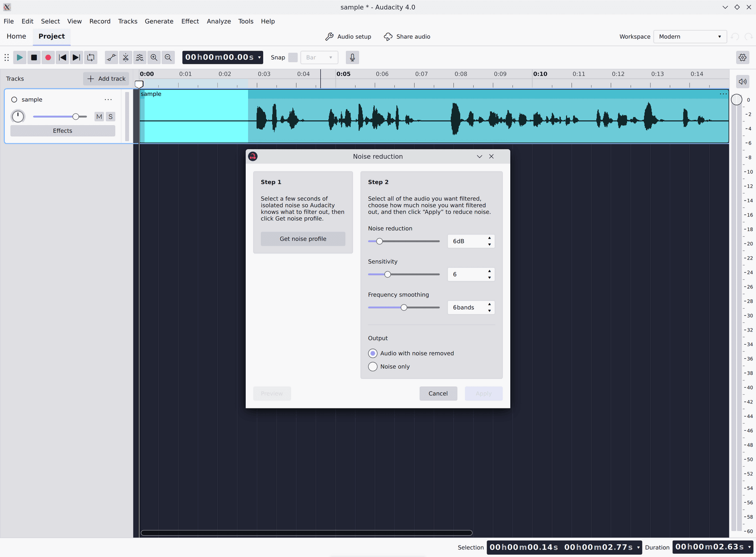Open the track Effects button
This screenshot has width=756, height=557.
coord(63,131)
